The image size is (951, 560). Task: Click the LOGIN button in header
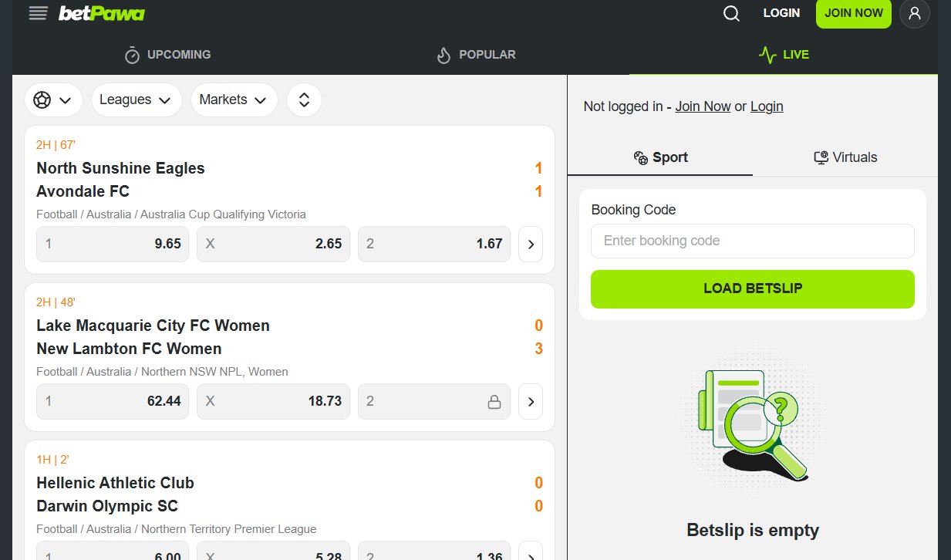pyautogui.click(x=781, y=13)
